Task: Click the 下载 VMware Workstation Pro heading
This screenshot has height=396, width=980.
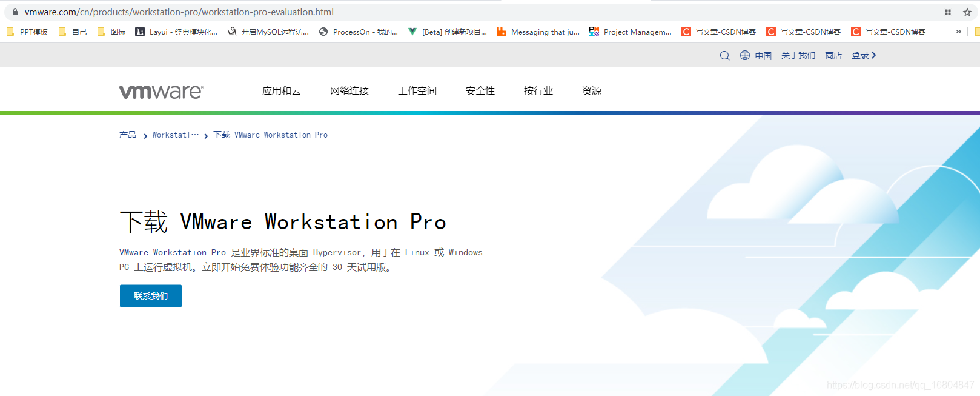Action: pos(283,222)
